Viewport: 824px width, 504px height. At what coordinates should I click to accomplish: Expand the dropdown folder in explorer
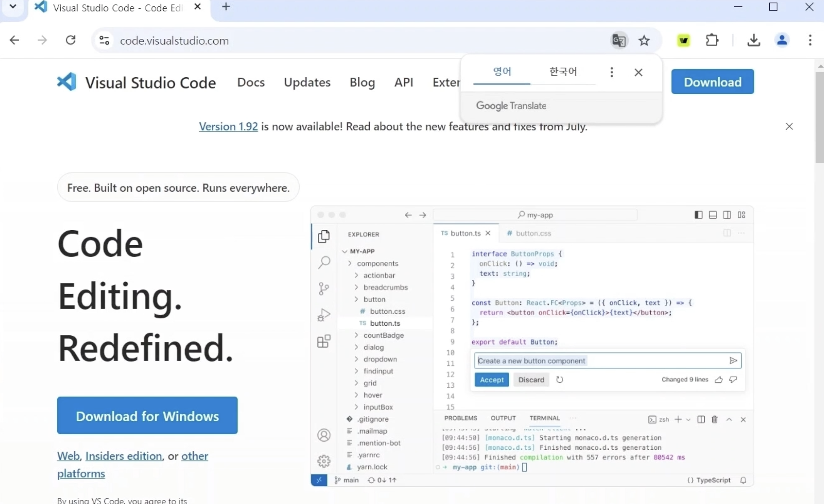[356, 359]
